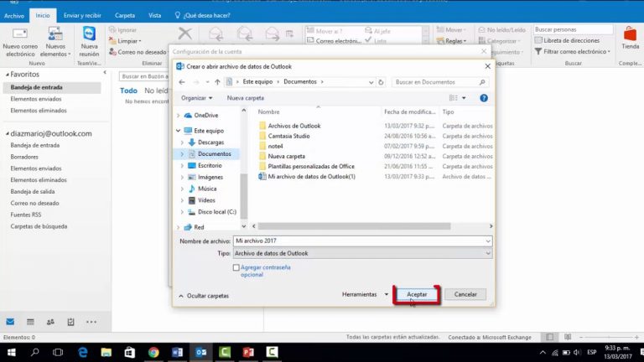The image size is (644, 362).
Task: Select Documentos in the address breadcrumb
Action: coord(300,81)
